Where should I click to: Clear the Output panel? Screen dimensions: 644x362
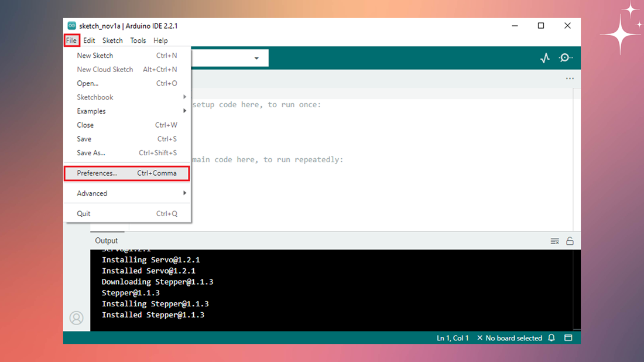coord(554,241)
